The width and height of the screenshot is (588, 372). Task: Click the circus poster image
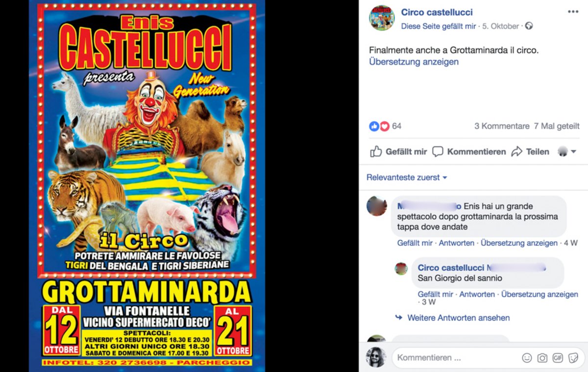pos(147,186)
